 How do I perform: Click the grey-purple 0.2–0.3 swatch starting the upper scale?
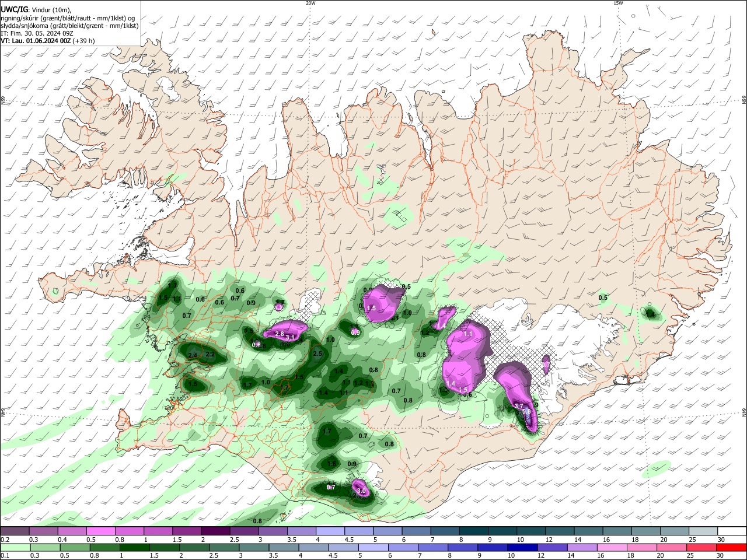tap(15, 531)
